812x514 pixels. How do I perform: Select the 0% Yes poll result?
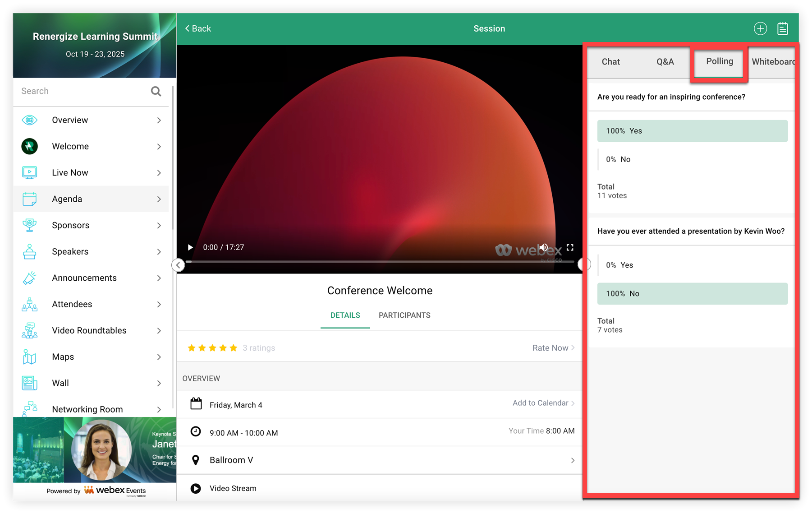692,265
